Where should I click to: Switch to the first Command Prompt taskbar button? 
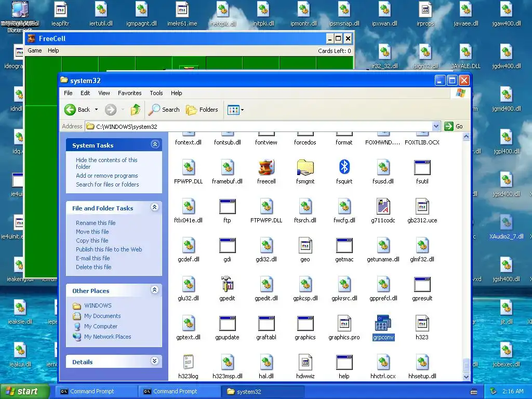click(96, 391)
